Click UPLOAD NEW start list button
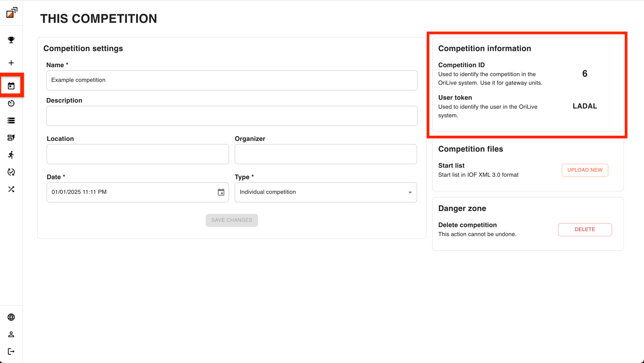This screenshot has height=363, width=644. point(585,170)
